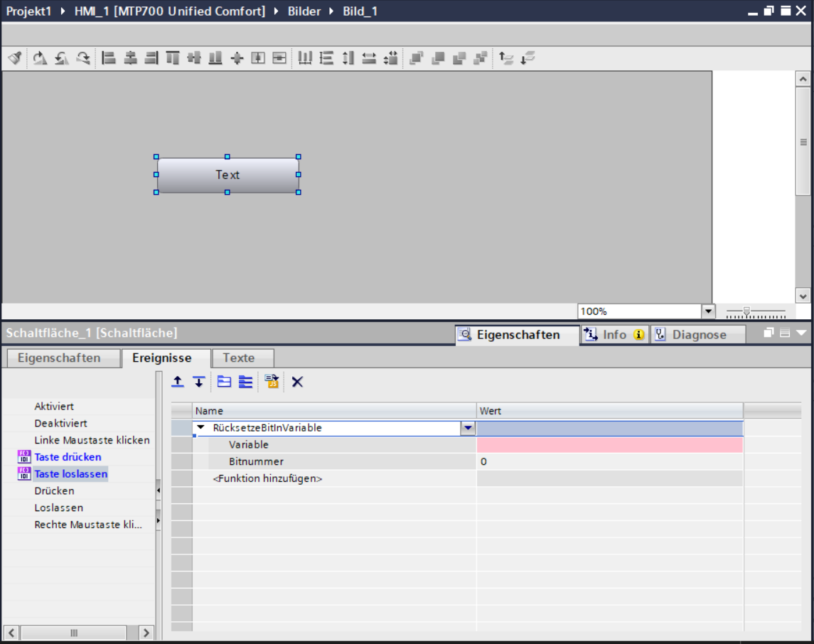Select the Taste drücken event

pos(68,457)
